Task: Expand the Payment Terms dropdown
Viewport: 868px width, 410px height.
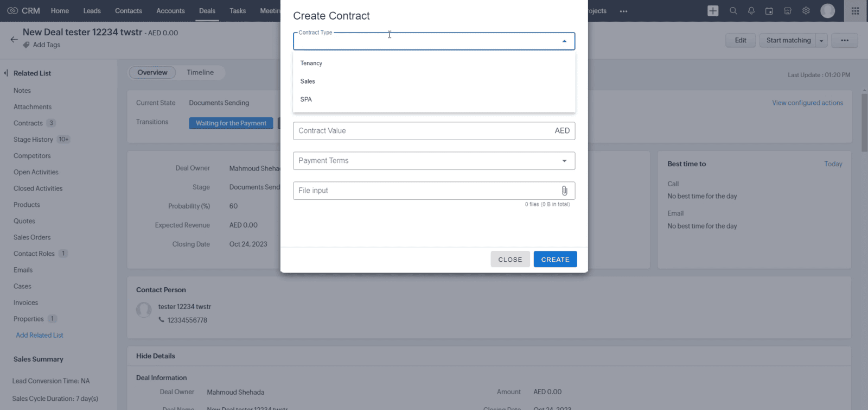Action: [564, 161]
